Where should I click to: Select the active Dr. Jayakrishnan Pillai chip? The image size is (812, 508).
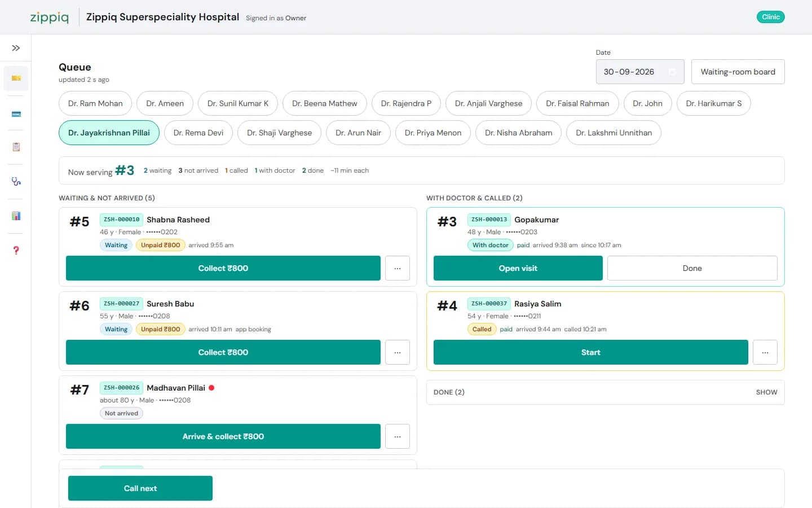point(109,133)
